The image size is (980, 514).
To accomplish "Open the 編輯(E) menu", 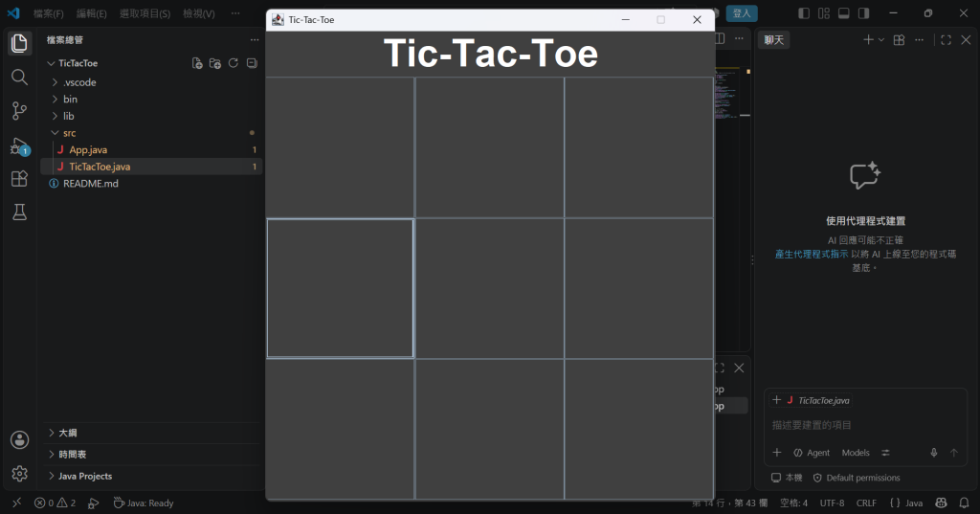I will click(x=91, y=13).
